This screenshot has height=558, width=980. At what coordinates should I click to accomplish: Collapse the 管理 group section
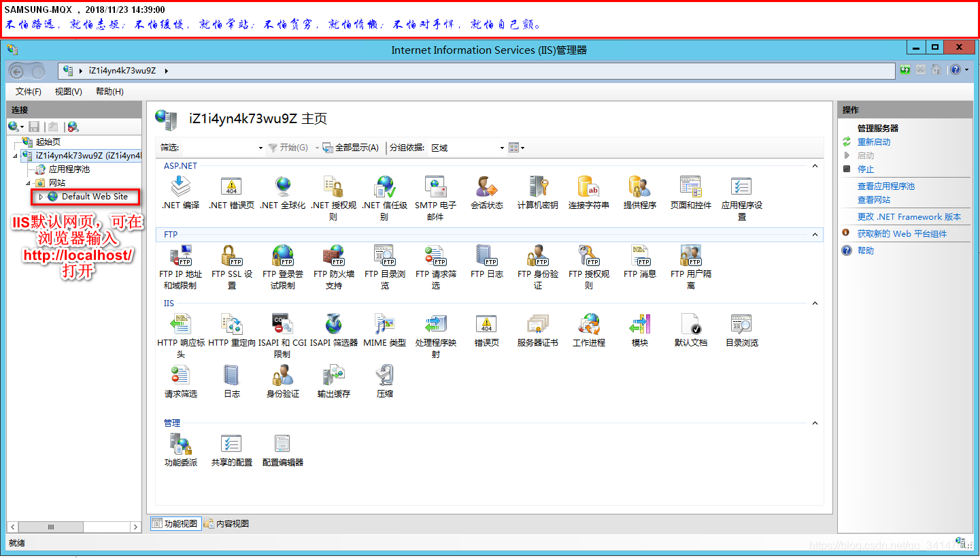point(815,423)
